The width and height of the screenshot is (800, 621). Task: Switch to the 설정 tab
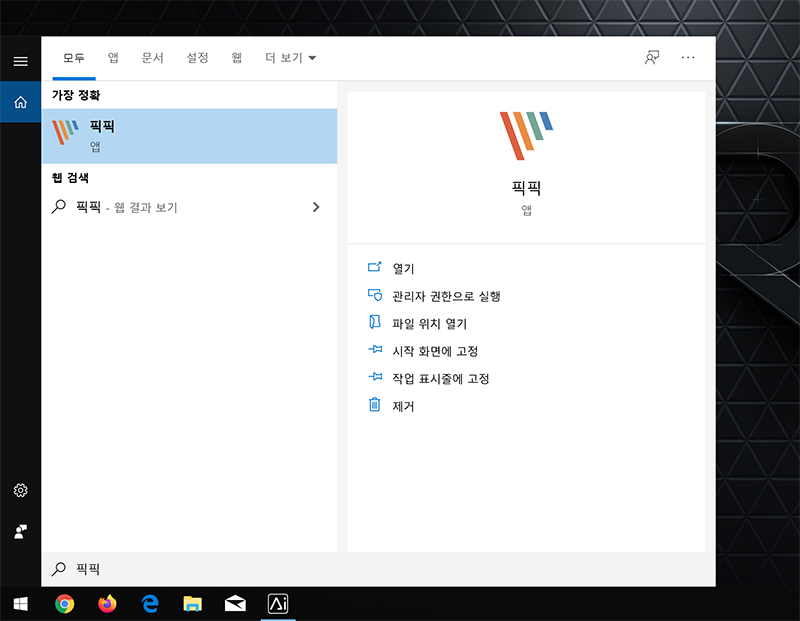click(197, 58)
